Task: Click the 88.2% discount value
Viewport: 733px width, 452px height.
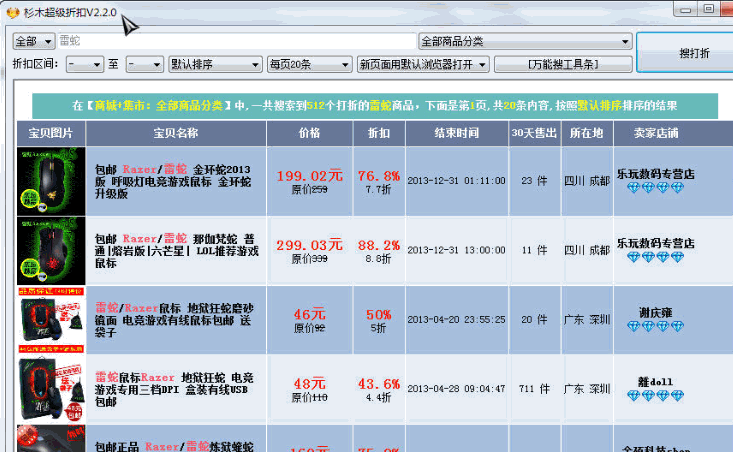Action: tap(379, 245)
